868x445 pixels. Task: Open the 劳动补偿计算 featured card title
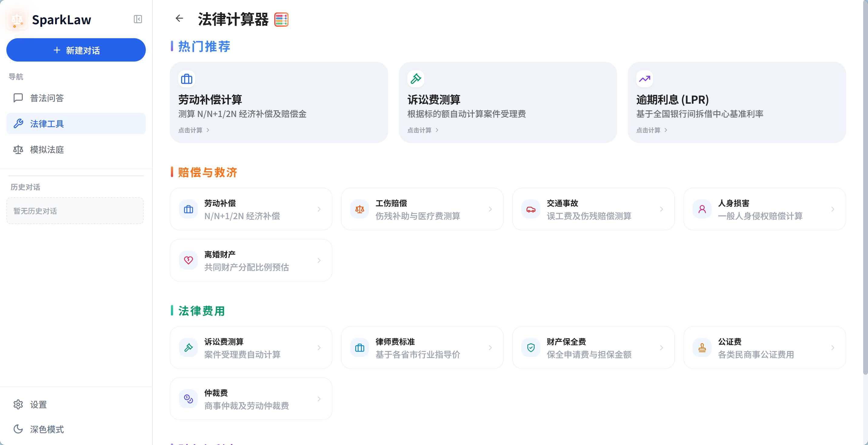coord(210,99)
